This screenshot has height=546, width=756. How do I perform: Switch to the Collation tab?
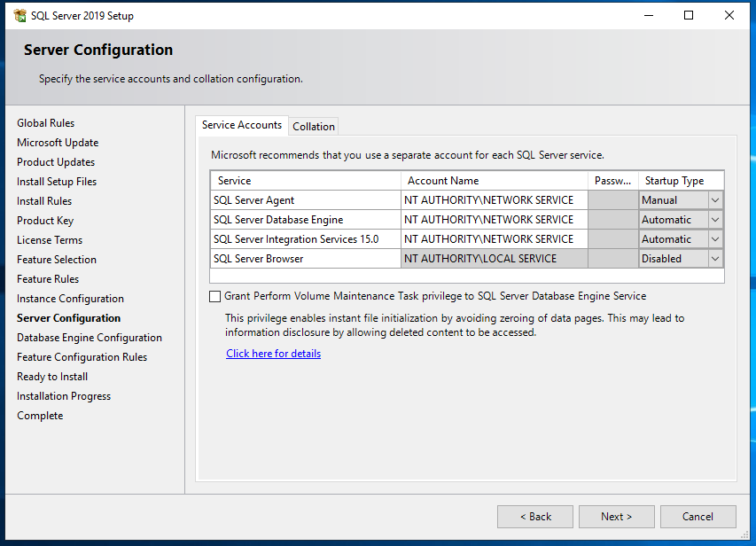(x=313, y=125)
